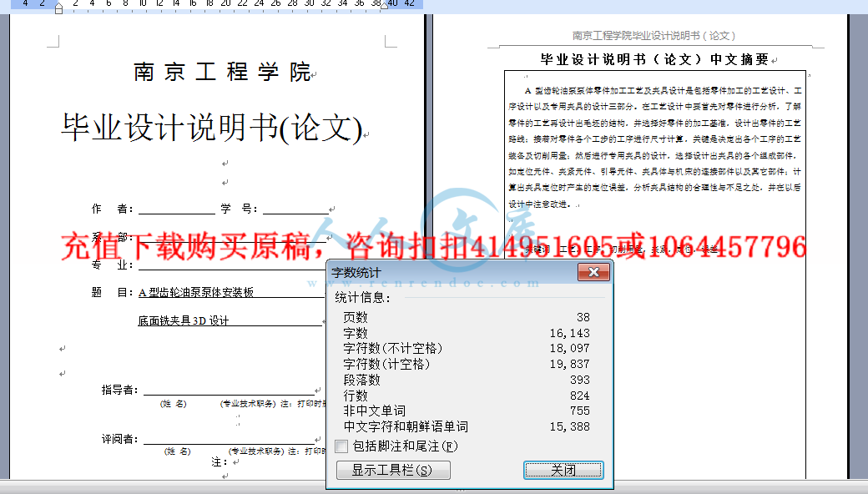Click the 字符数(不计空格) row

click(x=466, y=348)
